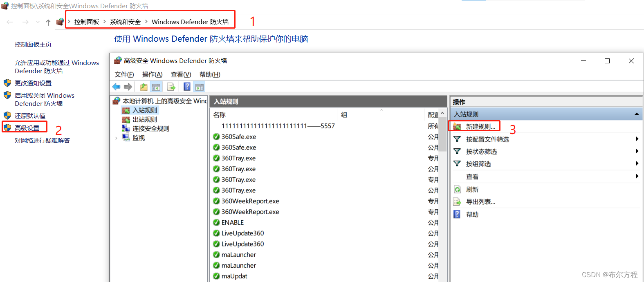Click the green check icon beside maUpdat

[216, 276]
